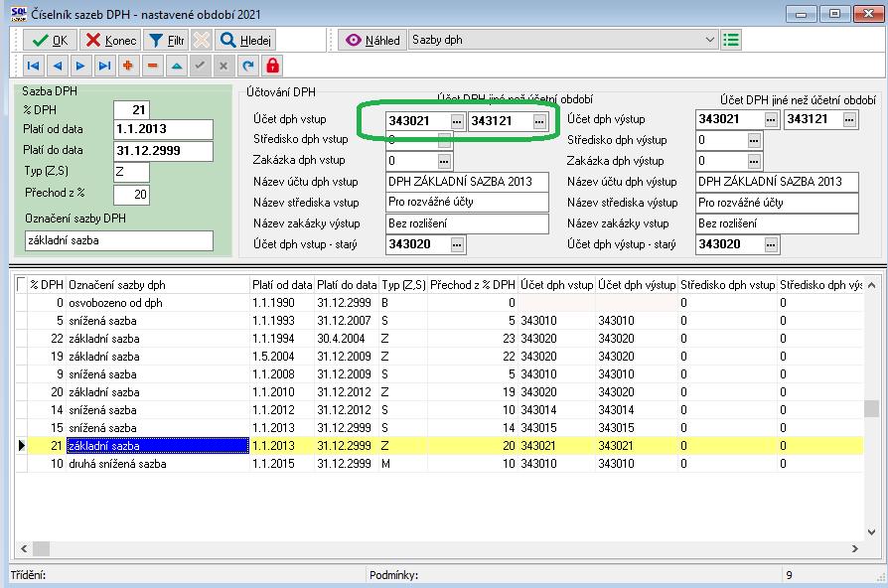The width and height of the screenshot is (888, 588).
Task: Sort by the % DPH column header
Action: pos(47,285)
